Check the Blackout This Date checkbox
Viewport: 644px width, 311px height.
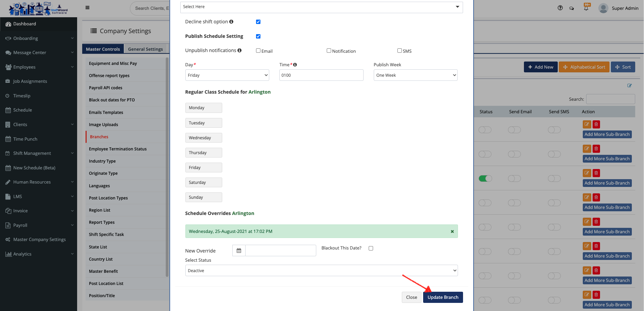tap(371, 248)
